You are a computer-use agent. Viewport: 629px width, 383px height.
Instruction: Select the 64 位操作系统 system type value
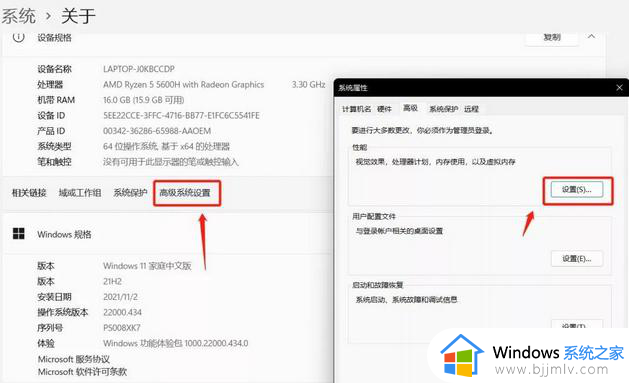point(166,146)
